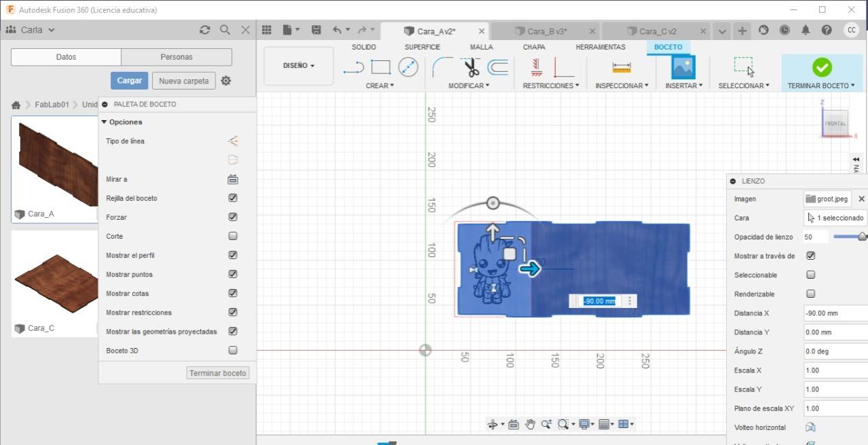Switch to the MALLA tab
868x445 pixels.
pyautogui.click(x=481, y=47)
